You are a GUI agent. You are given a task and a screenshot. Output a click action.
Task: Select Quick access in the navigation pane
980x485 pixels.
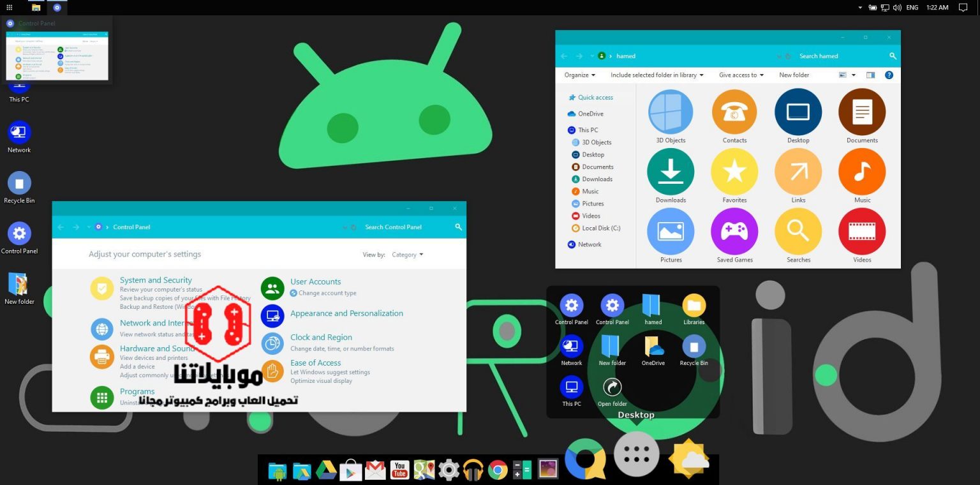point(595,98)
